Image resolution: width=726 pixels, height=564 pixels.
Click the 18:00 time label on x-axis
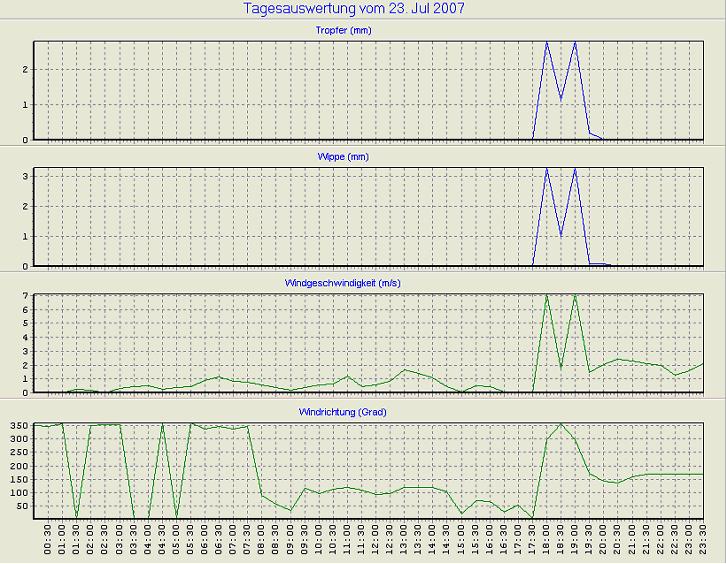point(547,543)
